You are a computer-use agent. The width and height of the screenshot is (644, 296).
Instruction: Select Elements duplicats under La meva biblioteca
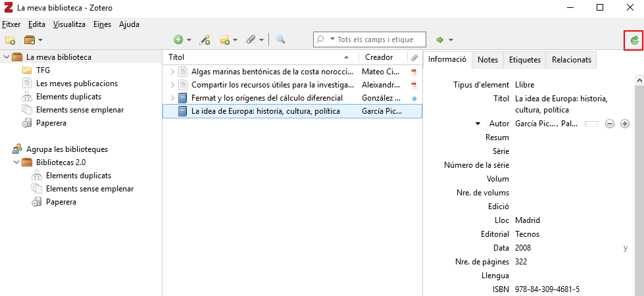point(68,97)
